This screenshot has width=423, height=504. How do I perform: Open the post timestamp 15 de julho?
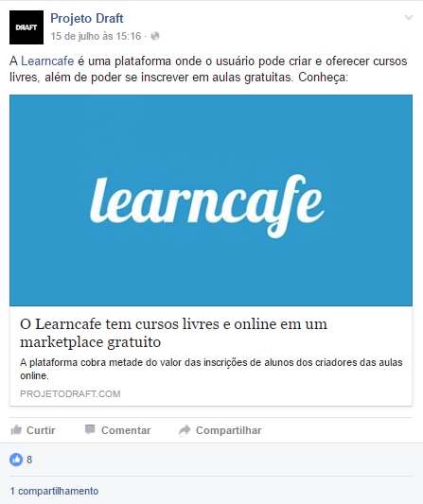(96, 36)
